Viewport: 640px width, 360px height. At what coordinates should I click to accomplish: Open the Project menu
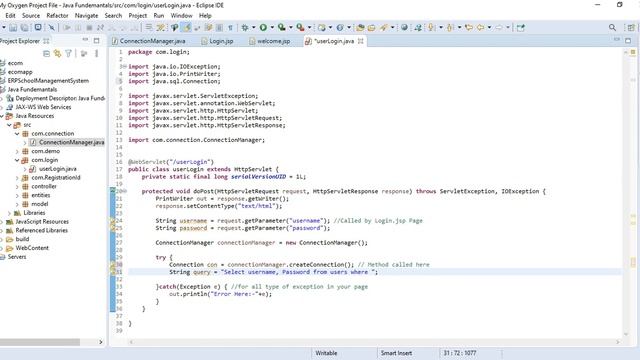coord(138,16)
